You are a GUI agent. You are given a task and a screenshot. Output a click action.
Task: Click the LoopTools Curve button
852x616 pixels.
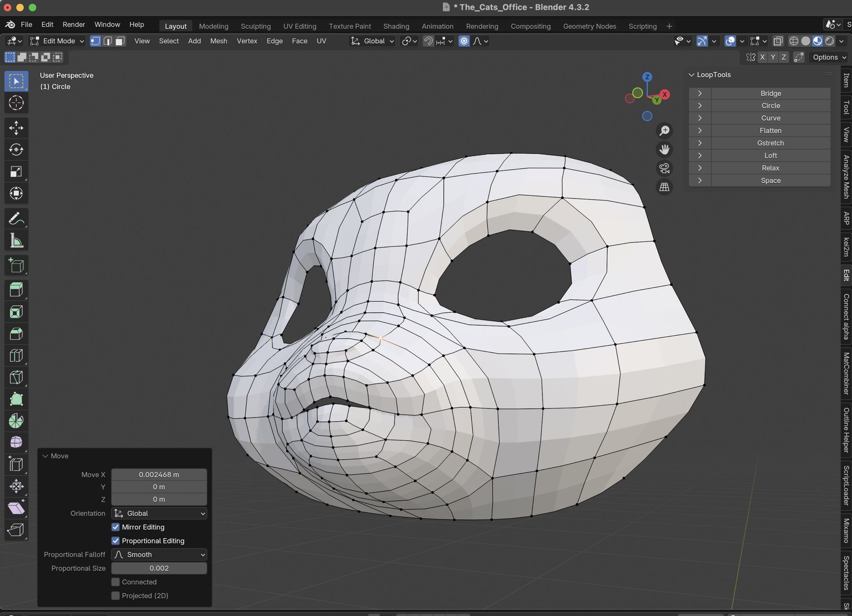pos(770,118)
